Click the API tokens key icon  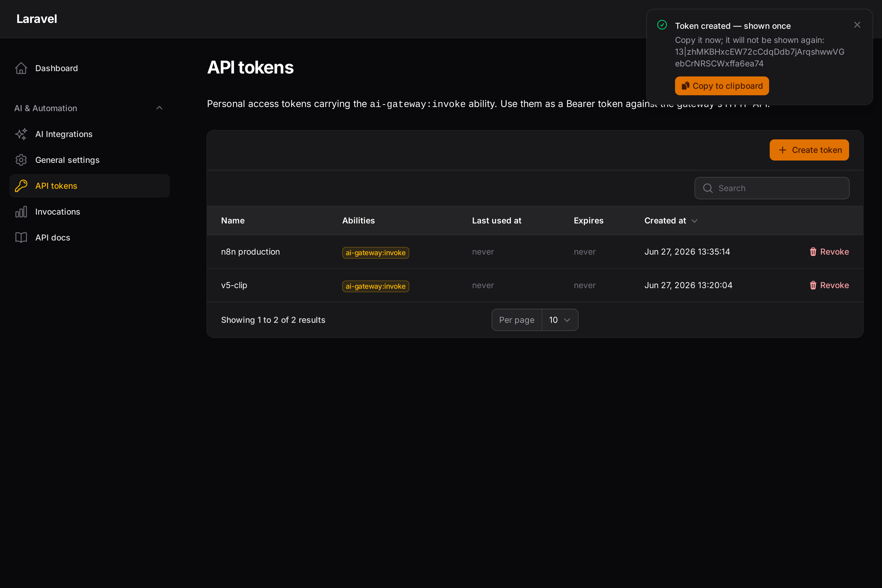click(21, 186)
